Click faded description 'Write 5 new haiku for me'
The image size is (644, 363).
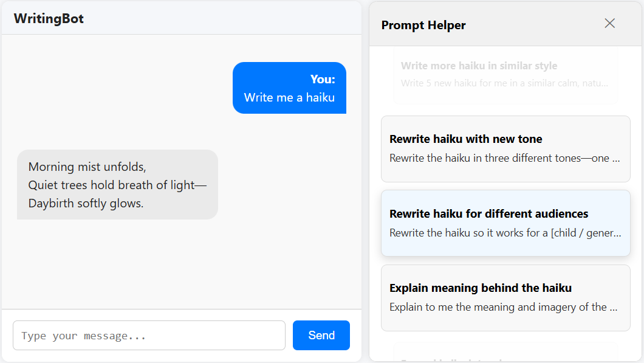(x=504, y=83)
